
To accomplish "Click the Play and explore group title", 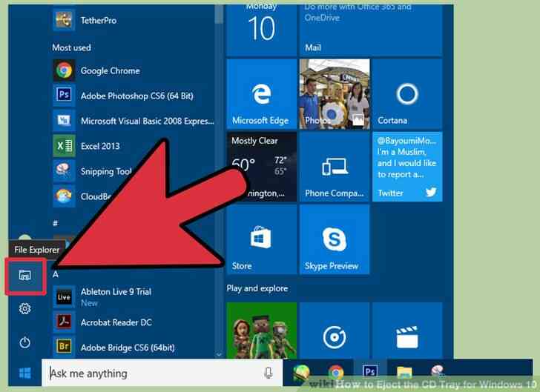I will (x=257, y=288).
